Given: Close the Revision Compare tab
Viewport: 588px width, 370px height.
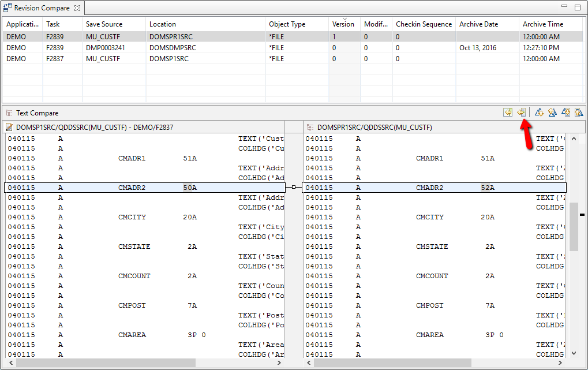Looking at the screenshot, I should point(78,8).
